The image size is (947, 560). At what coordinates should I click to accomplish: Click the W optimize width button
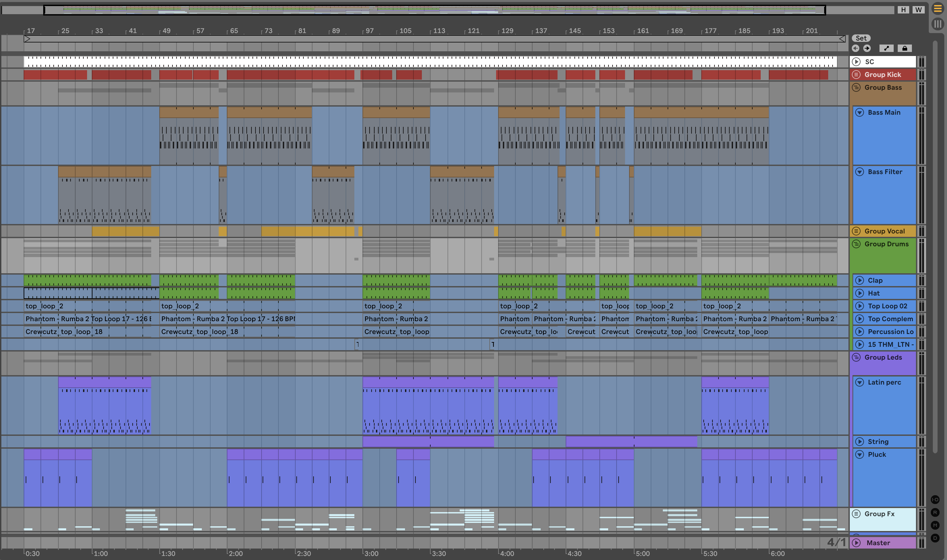pos(918,10)
